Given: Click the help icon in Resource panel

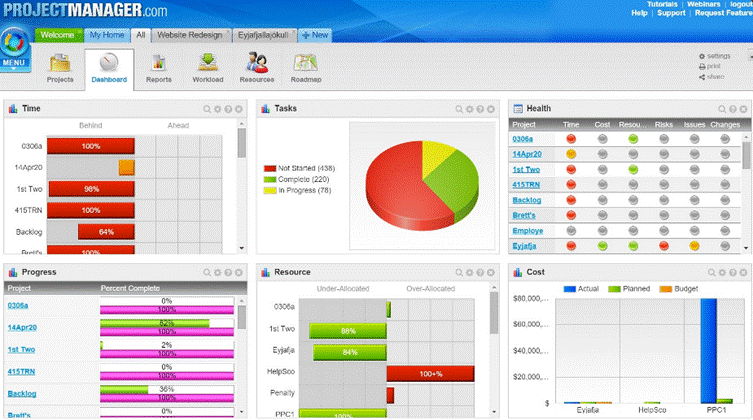Looking at the screenshot, I should [x=480, y=273].
